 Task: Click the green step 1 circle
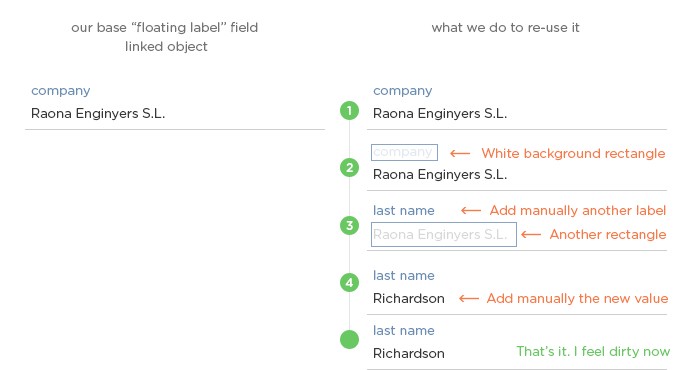tap(349, 110)
